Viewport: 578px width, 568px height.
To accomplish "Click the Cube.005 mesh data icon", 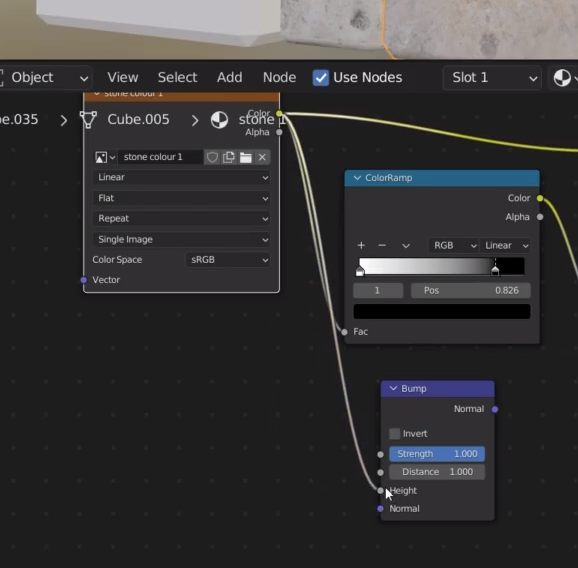I will [88, 120].
